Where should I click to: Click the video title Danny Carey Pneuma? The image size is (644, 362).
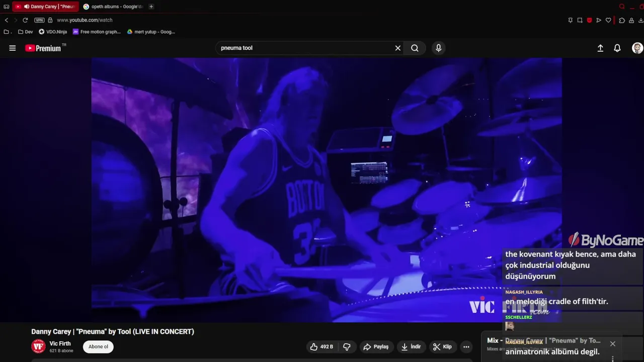113,332
